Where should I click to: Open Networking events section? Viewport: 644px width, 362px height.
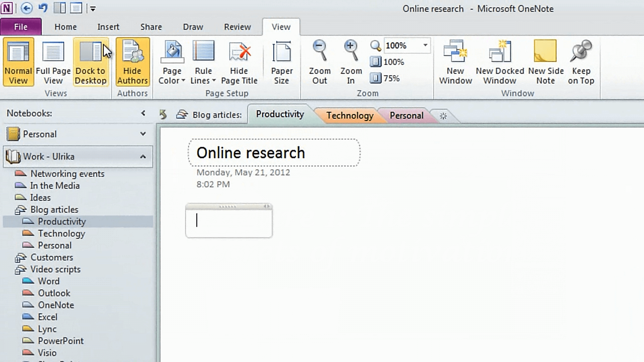(x=67, y=174)
